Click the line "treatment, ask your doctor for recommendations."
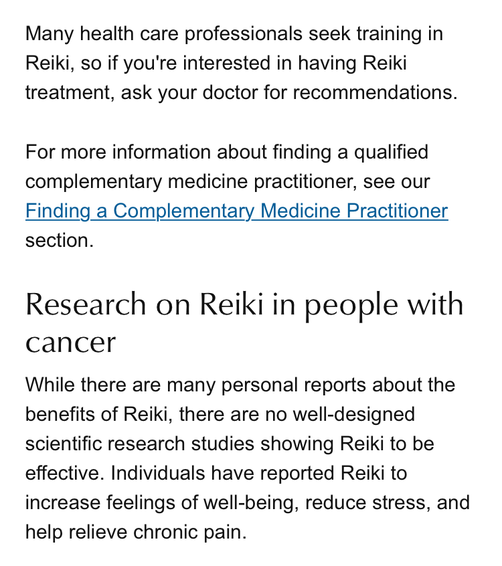This screenshot has width=502, height=566. point(241,92)
